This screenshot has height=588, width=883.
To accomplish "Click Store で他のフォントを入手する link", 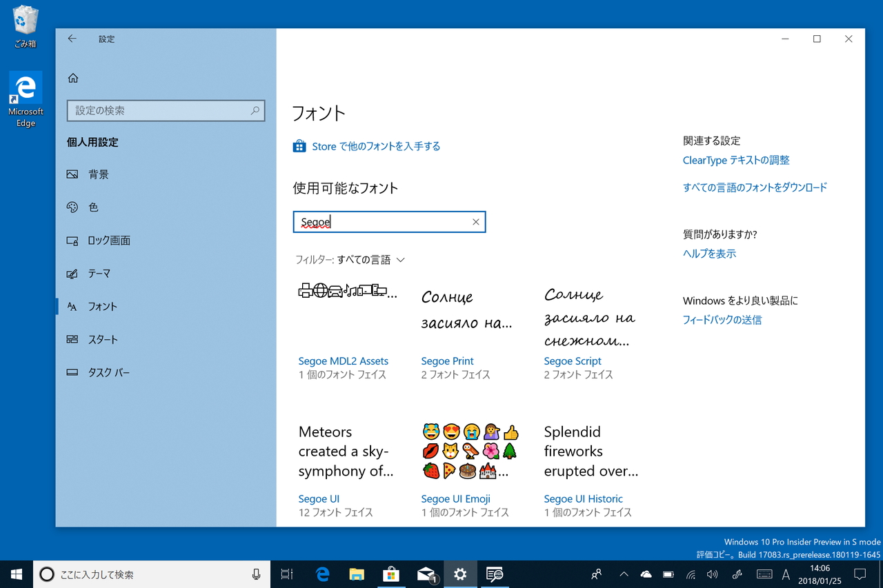I will click(376, 146).
